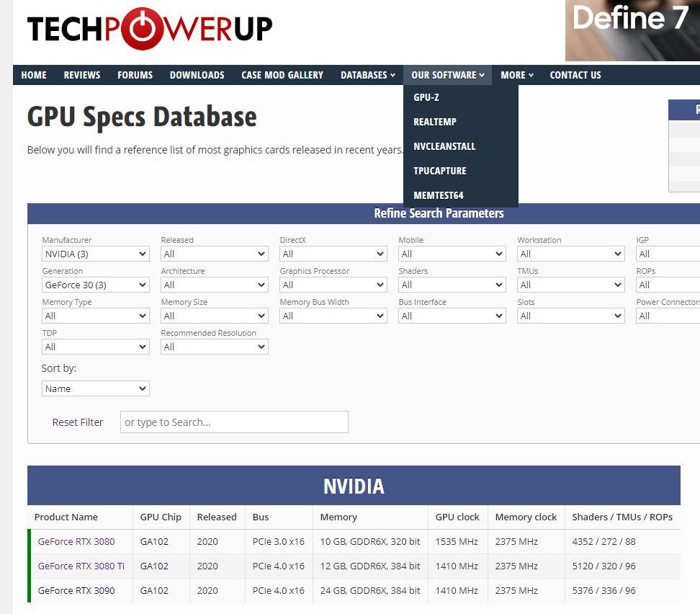Open the TDP filter dropdown
The height and width of the screenshot is (614, 700).
coord(96,347)
